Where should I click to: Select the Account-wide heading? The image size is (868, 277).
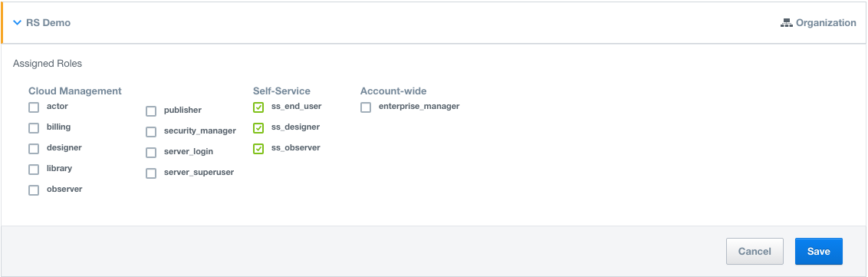393,91
